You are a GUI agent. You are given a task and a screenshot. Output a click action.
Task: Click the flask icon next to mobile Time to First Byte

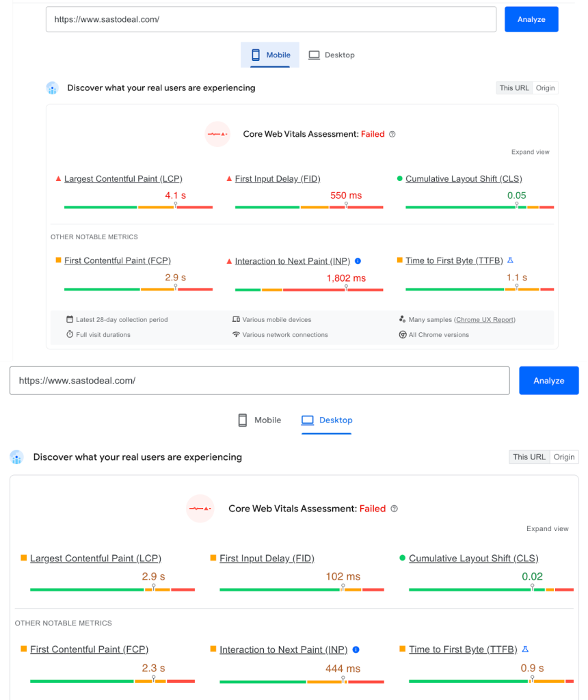click(510, 260)
